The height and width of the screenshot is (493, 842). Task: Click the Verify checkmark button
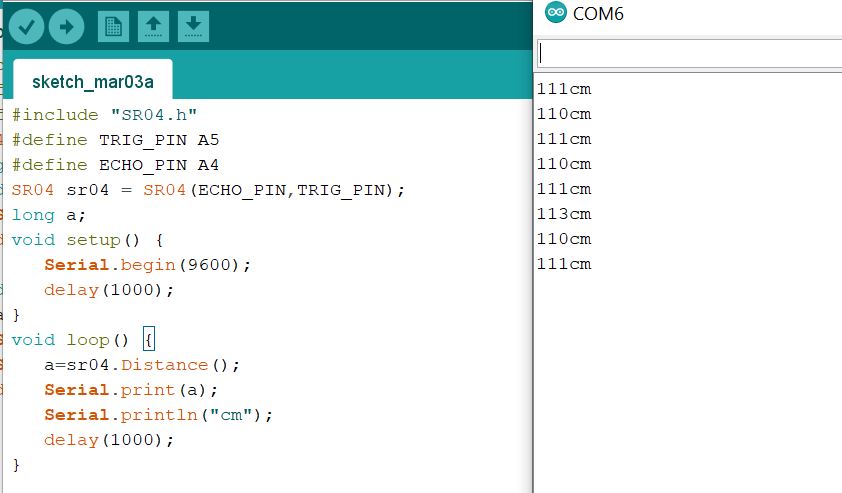pos(26,26)
